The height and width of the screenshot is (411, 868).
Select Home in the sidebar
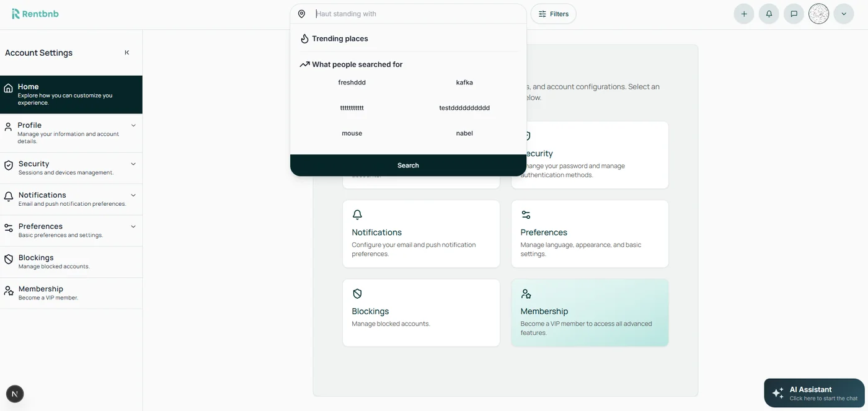click(71, 94)
